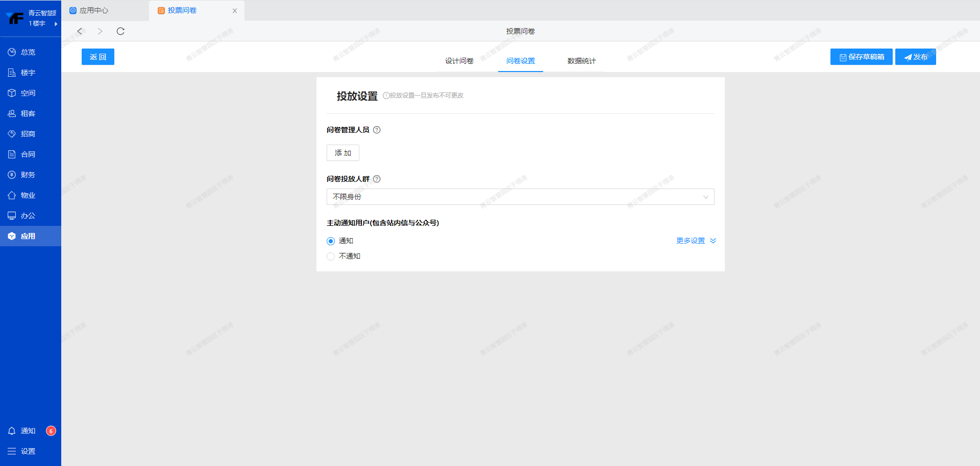
Task: Select the 不通知 radio option
Action: pos(331,257)
